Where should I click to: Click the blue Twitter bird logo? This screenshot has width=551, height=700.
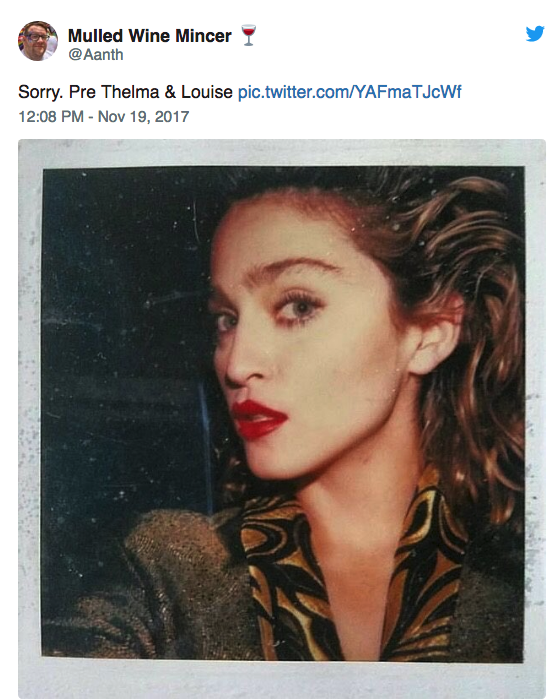point(534,33)
